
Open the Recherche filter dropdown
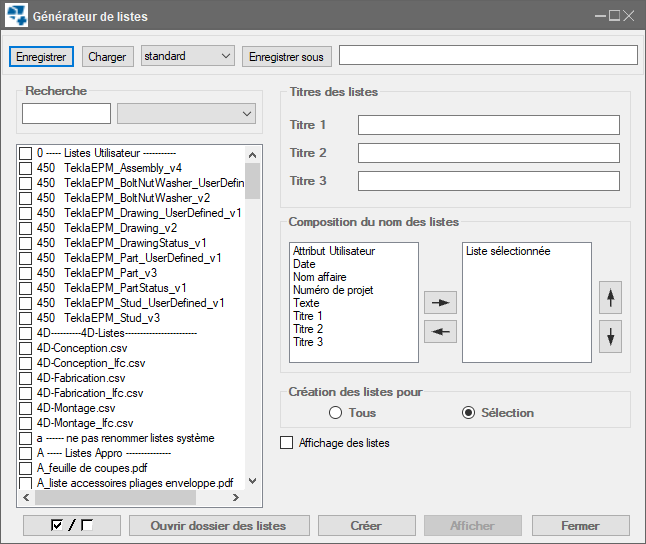click(187, 113)
